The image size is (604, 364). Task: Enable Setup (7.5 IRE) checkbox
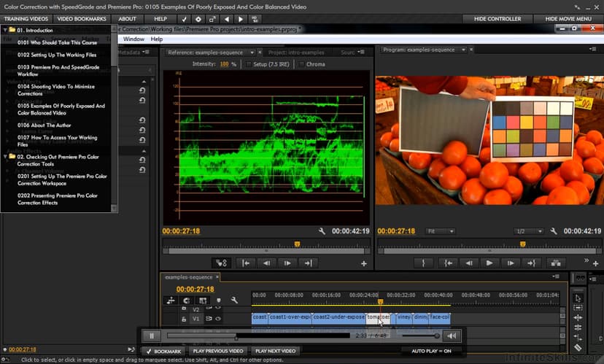[249, 64]
